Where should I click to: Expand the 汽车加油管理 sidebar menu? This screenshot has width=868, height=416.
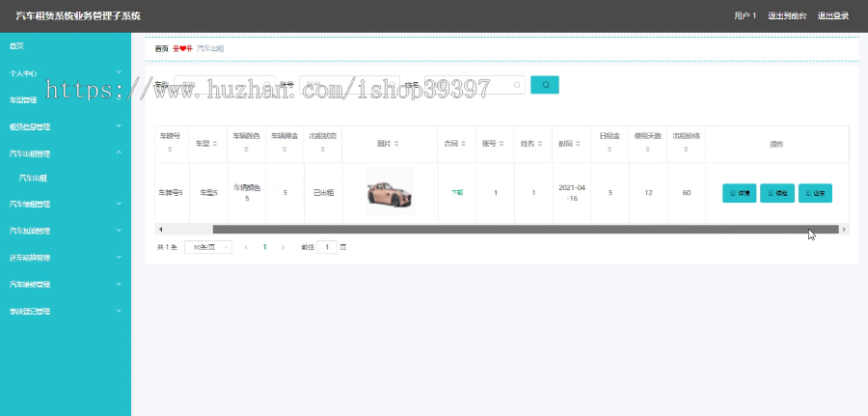pyautogui.click(x=66, y=231)
